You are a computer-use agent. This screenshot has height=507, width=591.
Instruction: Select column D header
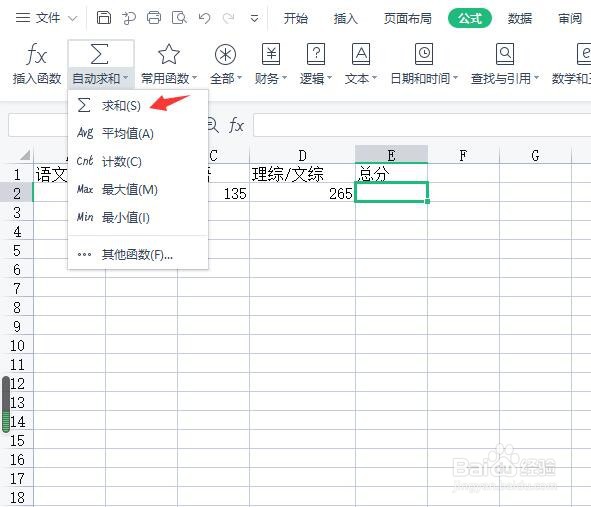302,155
